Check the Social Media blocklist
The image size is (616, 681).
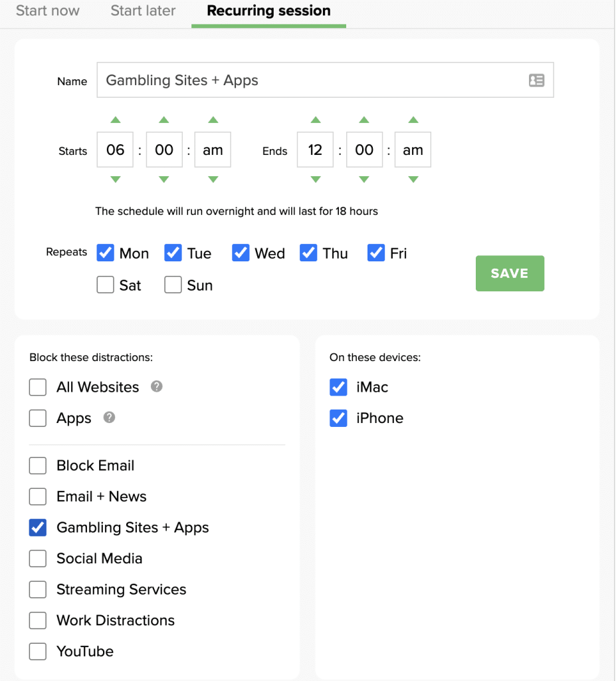coord(38,559)
